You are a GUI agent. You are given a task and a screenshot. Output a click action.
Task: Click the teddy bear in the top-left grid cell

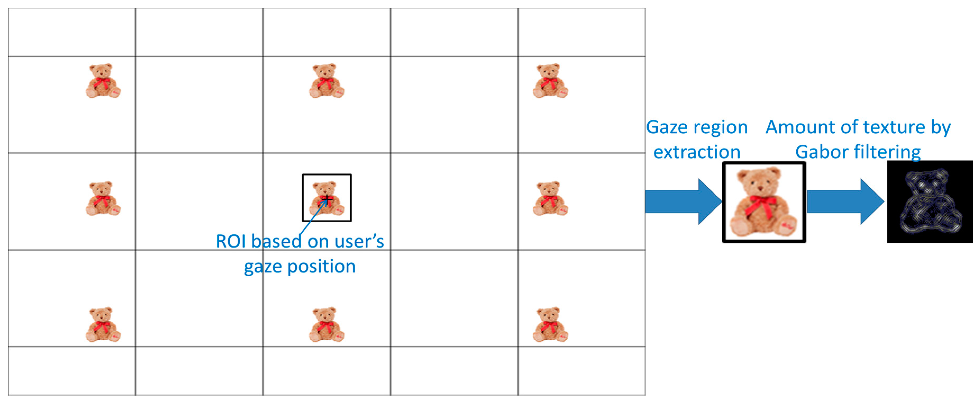(103, 81)
